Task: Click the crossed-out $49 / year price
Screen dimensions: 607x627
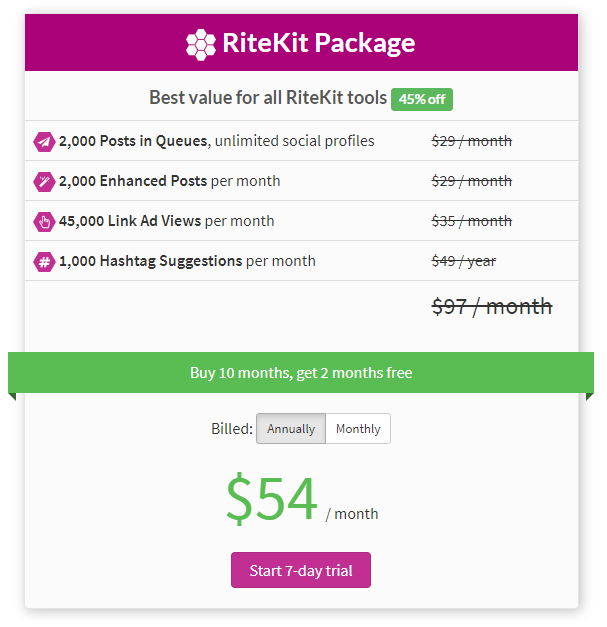Action: [x=464, y=261]
